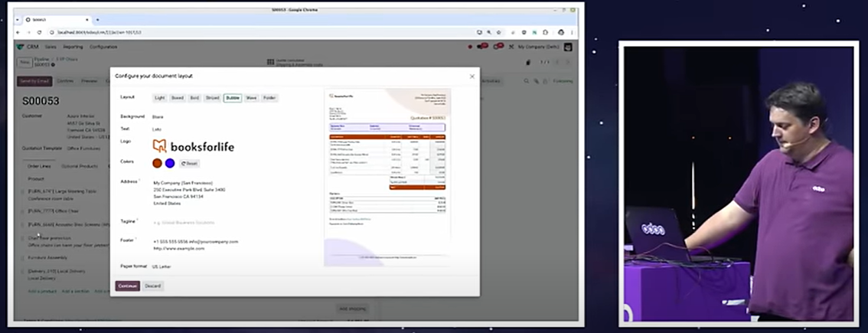Screen dimensions: 868x333
Task: Click the Chrome address bar
Action: (x=263, y=33)
